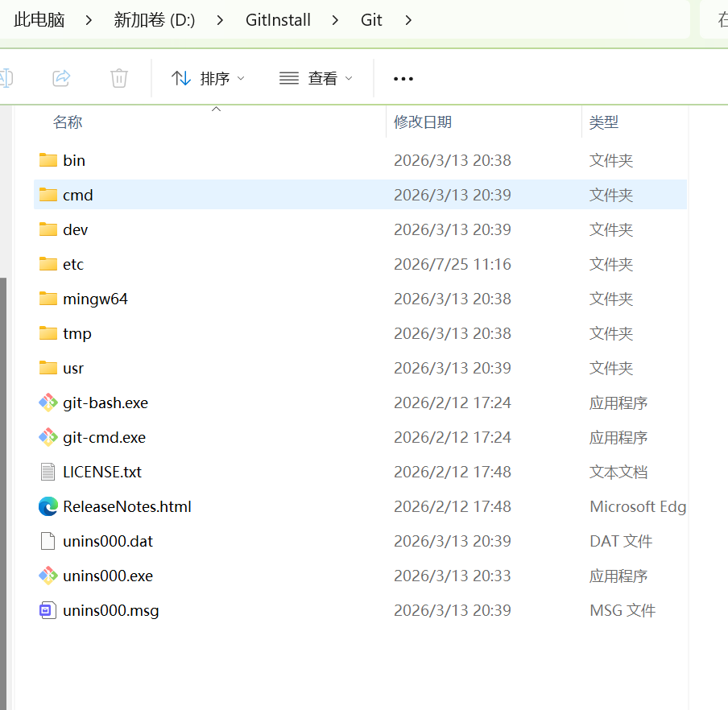The height and width of the screenshot is (710, 728).
Task: Select the file name unins000.exe
Action: coord(108,576)
